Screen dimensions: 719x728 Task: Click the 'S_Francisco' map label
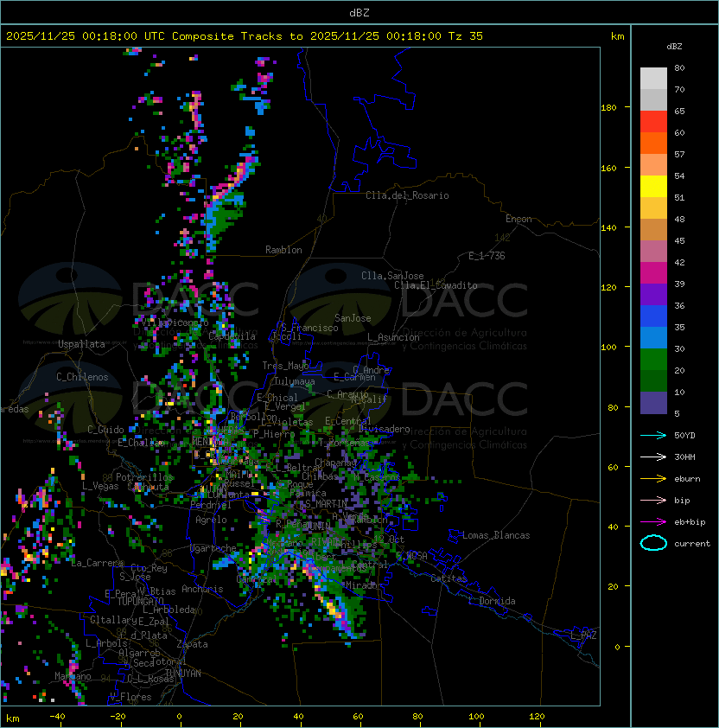[309, 328]
